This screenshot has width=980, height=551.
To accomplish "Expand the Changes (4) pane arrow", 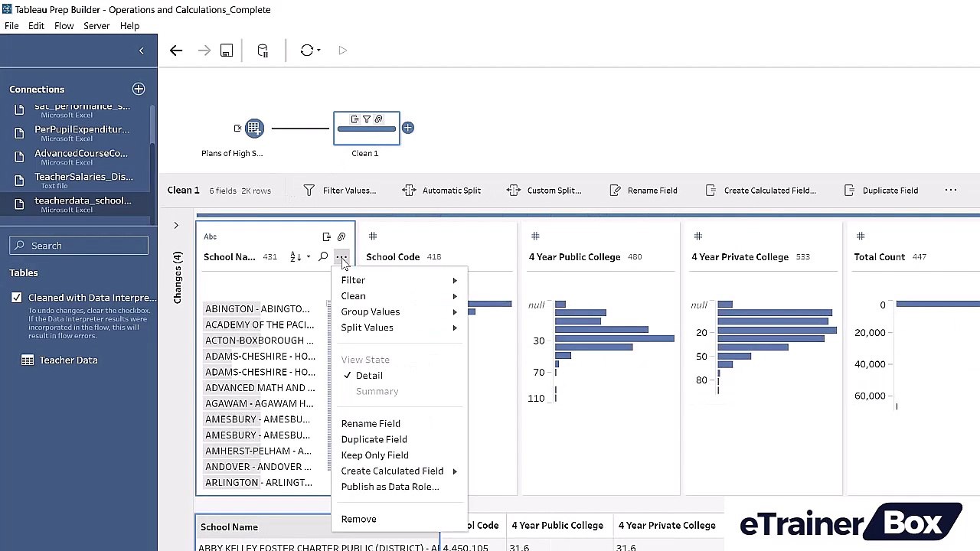I will [x=176, y=226].
